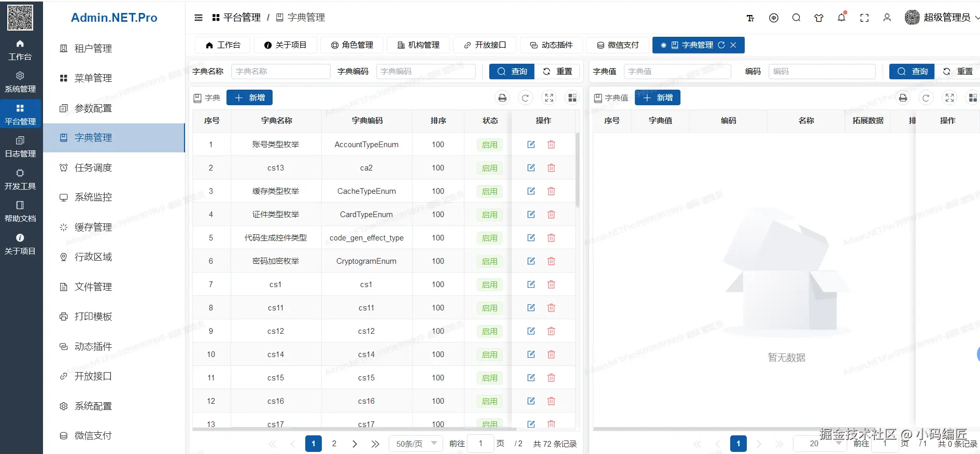Click the dictionary table horizontal scrollbar
The width and height of the screenshot is (980, 454).
click(354, 429)
